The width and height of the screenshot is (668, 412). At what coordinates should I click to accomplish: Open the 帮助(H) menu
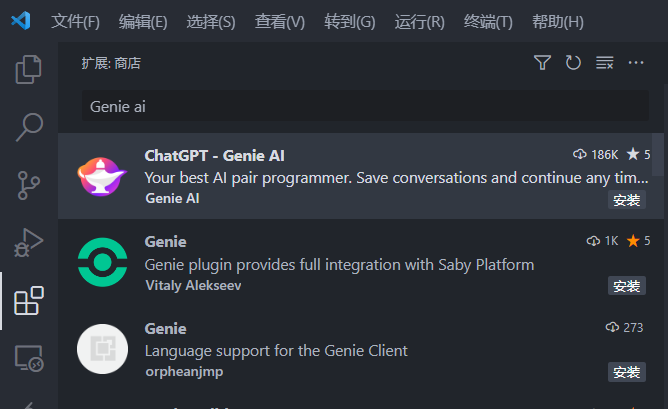click(558, 22)
